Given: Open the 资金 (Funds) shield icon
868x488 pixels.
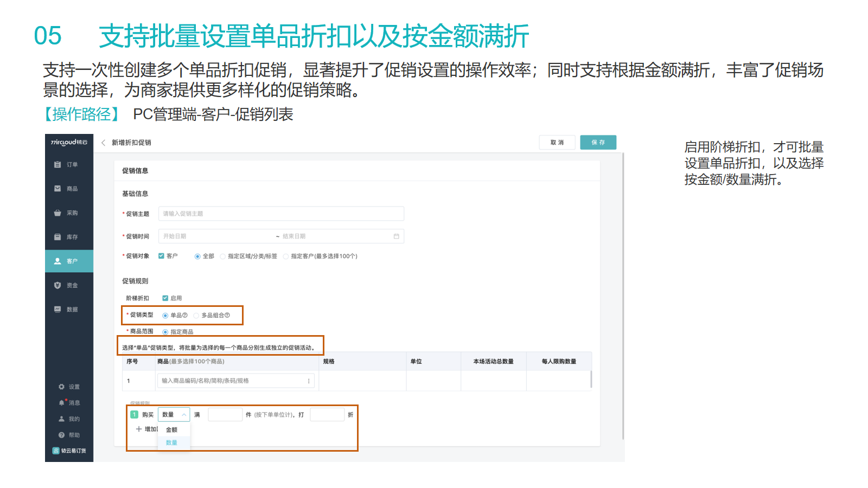Looking at the screenshot, I should coord(58,285).
